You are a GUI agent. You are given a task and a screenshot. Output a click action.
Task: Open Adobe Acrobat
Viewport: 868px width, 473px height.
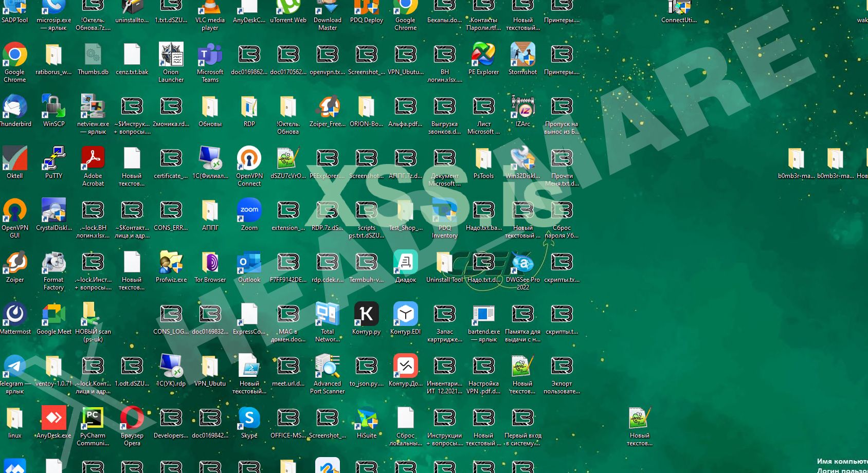point(93,159)
